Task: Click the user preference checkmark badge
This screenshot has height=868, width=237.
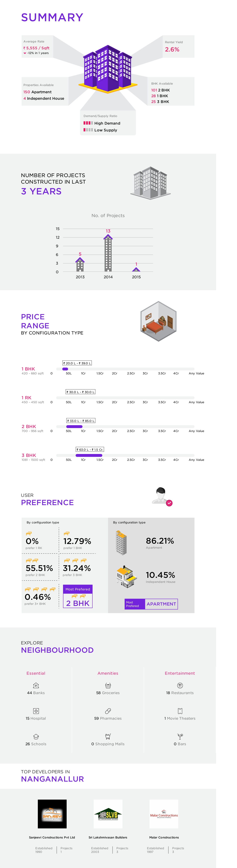Action: coord(169,503)
